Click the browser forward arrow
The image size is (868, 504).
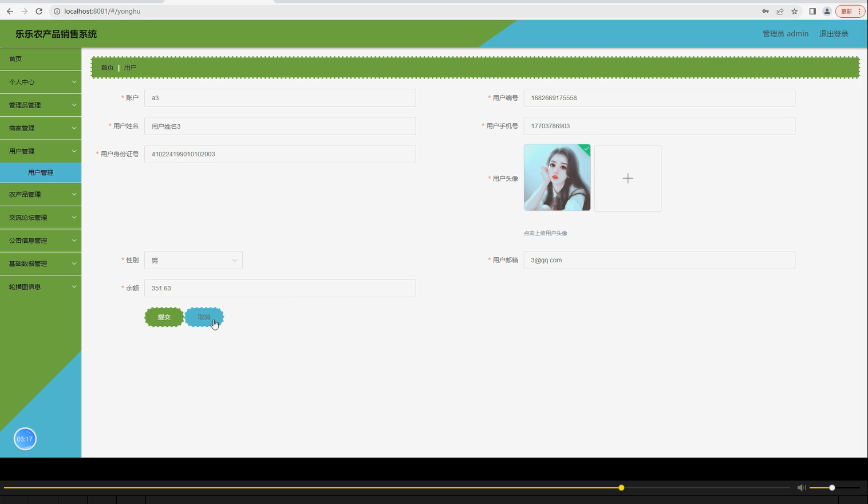24,11
